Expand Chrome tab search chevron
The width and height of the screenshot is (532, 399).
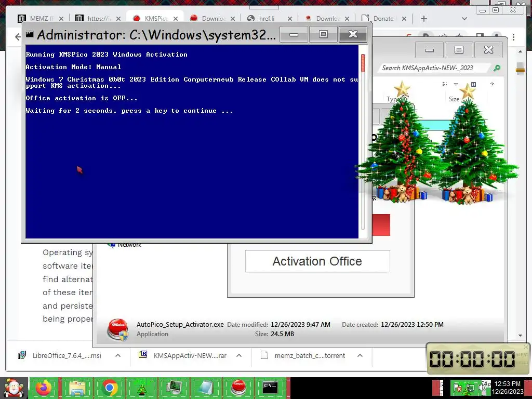[x=464, y=19]
